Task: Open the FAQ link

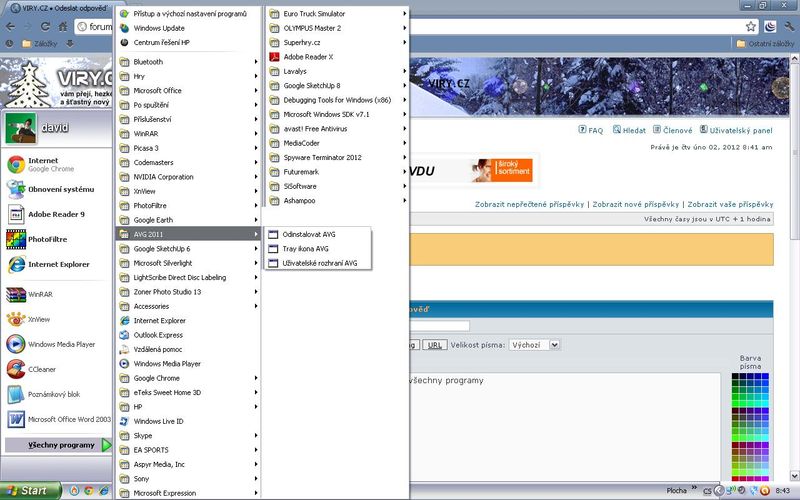Action: 591,130
